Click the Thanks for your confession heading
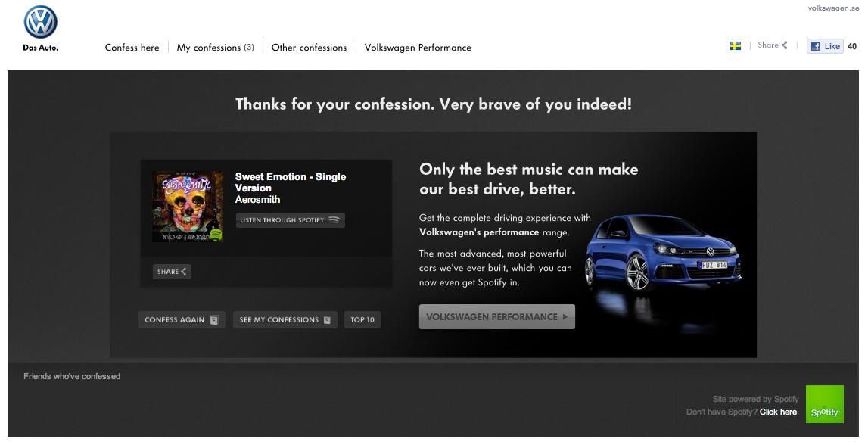The width and height of the screenshot is (868, 445). [x=434, y=104]
